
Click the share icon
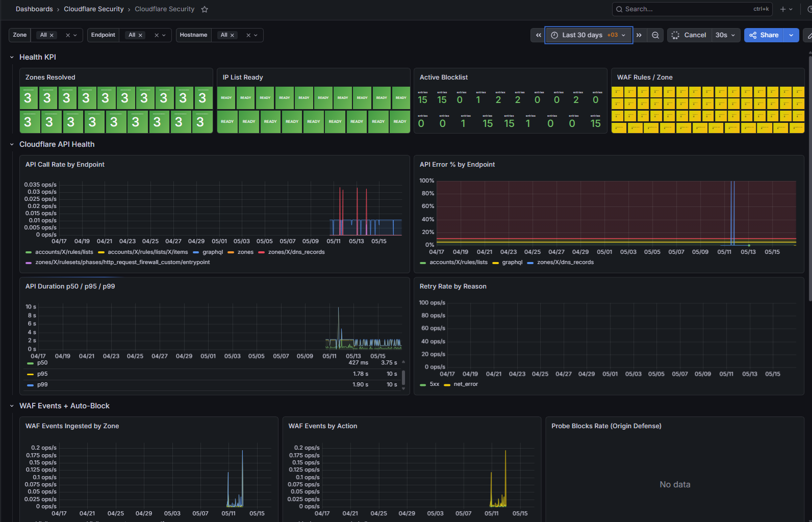pos(753,35)
